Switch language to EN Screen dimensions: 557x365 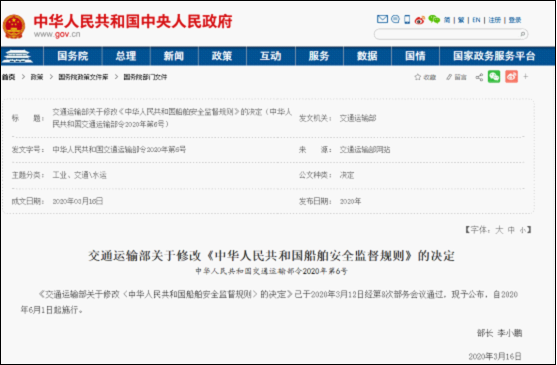476,20
